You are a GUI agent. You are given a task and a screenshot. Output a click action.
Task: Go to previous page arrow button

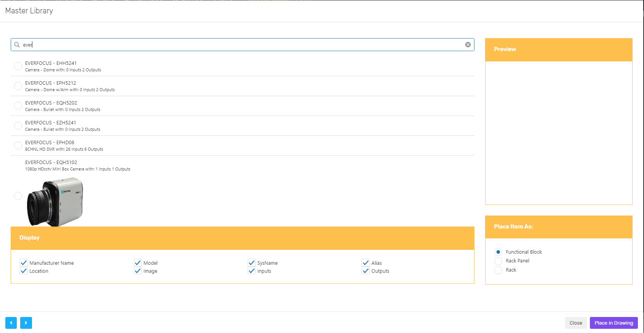tap(11, 323)
